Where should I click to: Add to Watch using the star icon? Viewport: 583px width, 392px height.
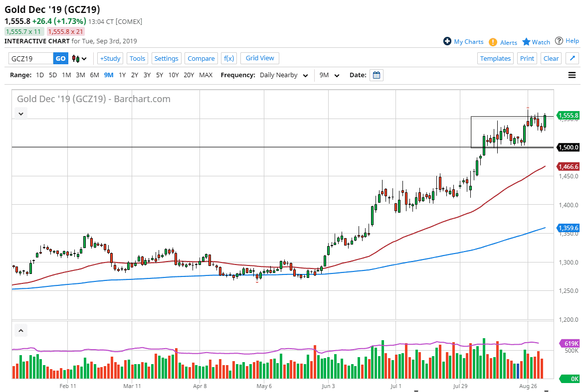coord(526,42)
